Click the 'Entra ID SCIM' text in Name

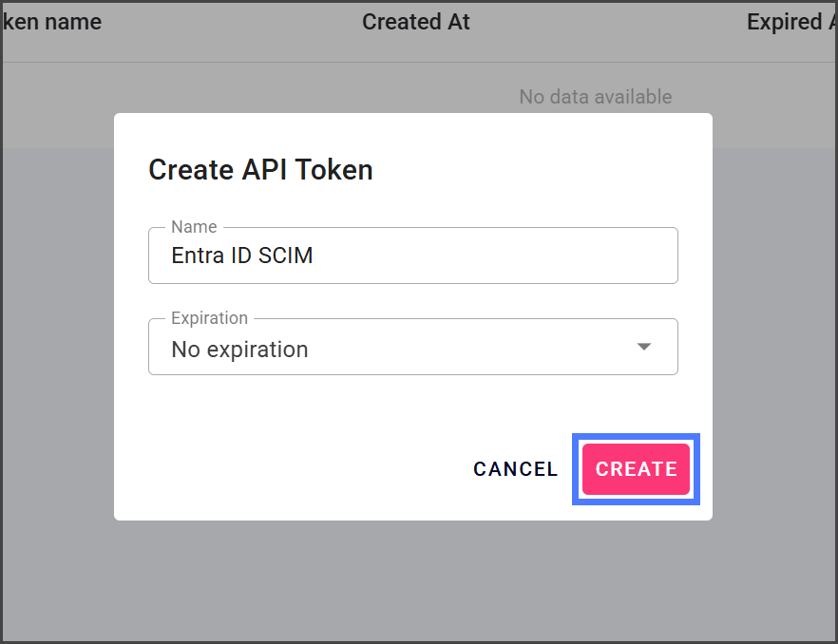(241, 256)
